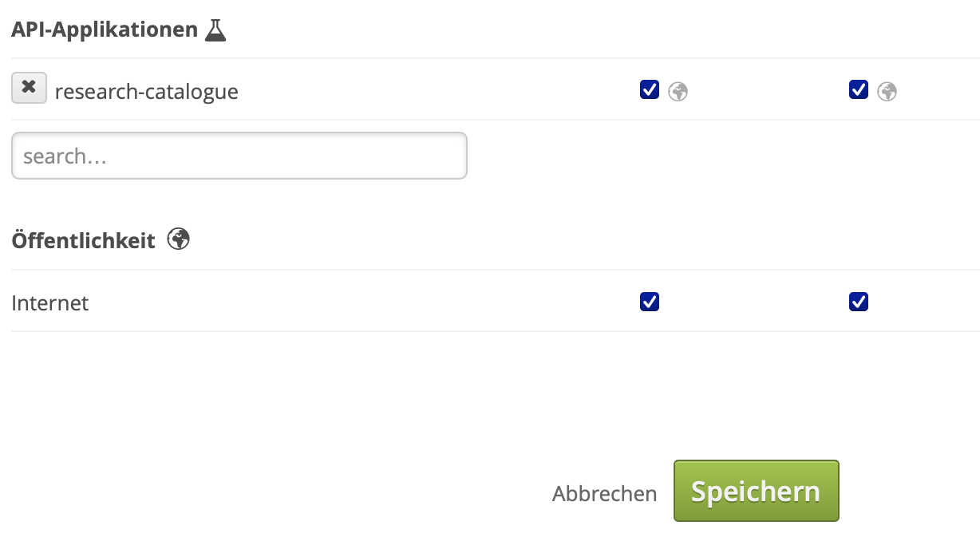Uncheck the right Internet checkbox
The width and height of the screenshot is (980, 557).
(859, 302)
